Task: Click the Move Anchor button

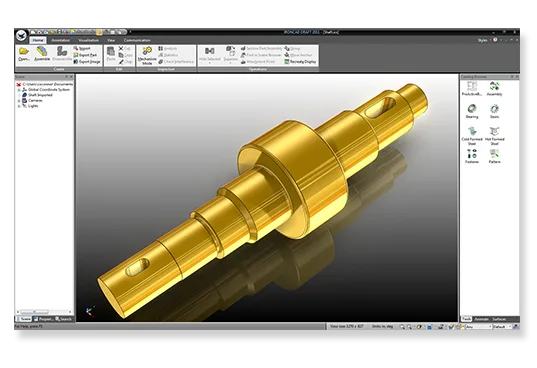Action: [298, 55]
